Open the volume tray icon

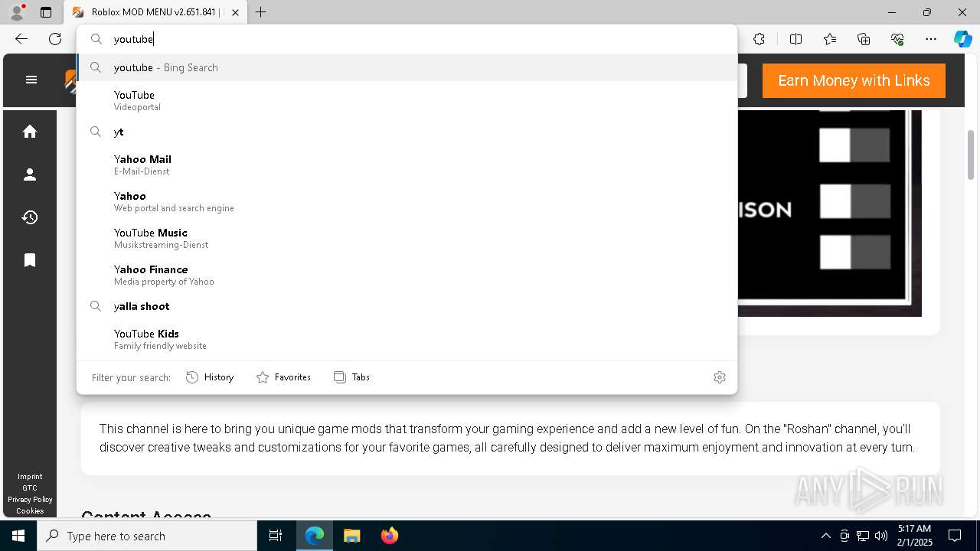point(881,536)
